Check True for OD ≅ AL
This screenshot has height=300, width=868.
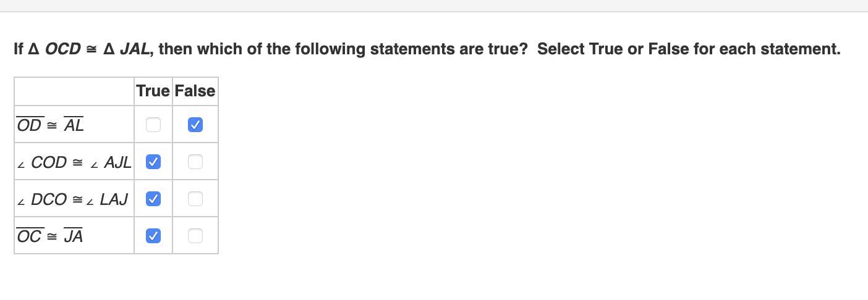153,125
